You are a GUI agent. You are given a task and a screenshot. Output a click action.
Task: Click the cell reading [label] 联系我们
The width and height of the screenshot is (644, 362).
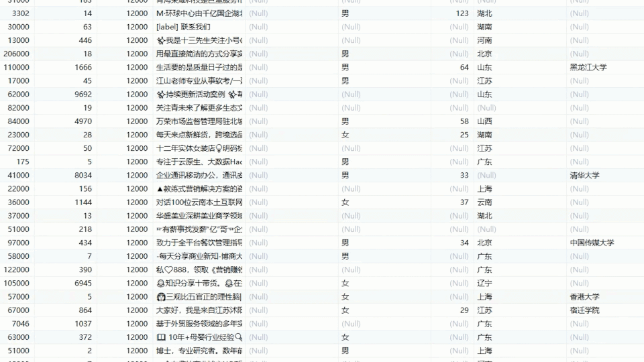click(x=183, y=27)
